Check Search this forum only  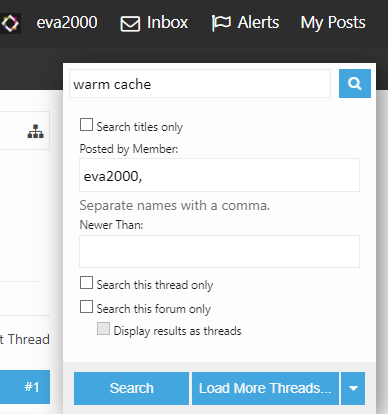(86, 307)
